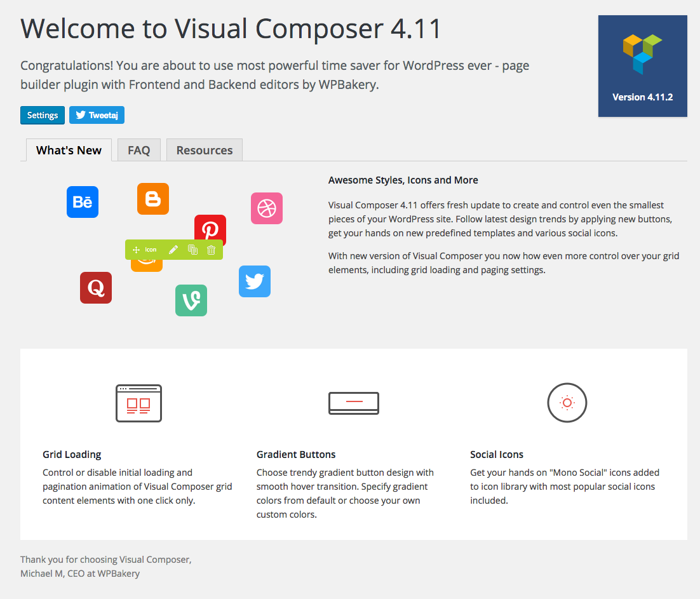Screen dimensions: 700x599
Task: Open plugin Settings button
Action: (x=43, y=115)
